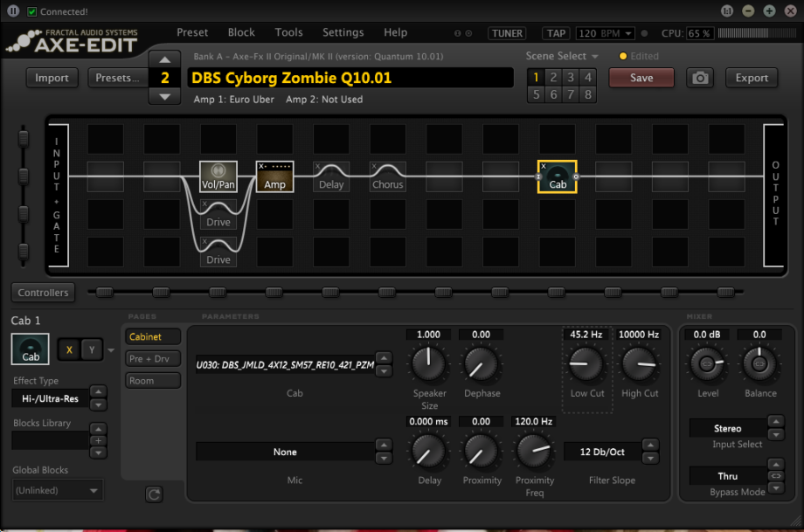
Task: Select Scene 3
Action: pos(570,77)
